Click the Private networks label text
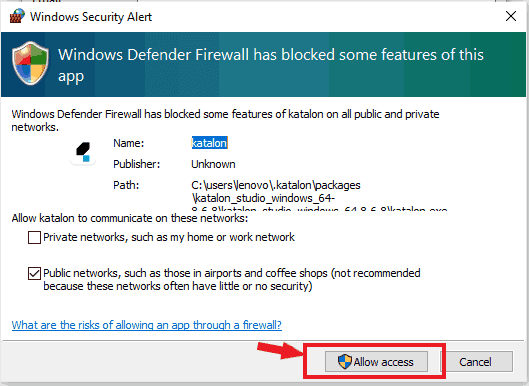 tap(169, 237)
